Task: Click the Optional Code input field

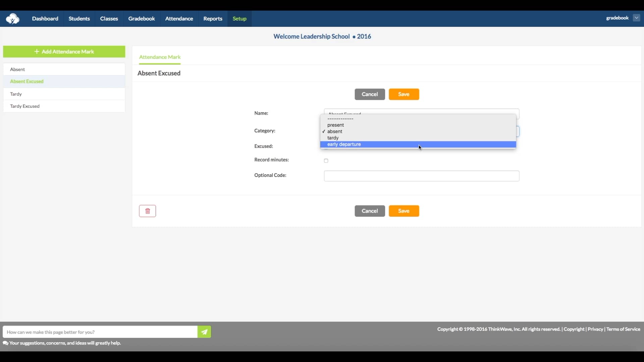Action: [x=421, y=176]
